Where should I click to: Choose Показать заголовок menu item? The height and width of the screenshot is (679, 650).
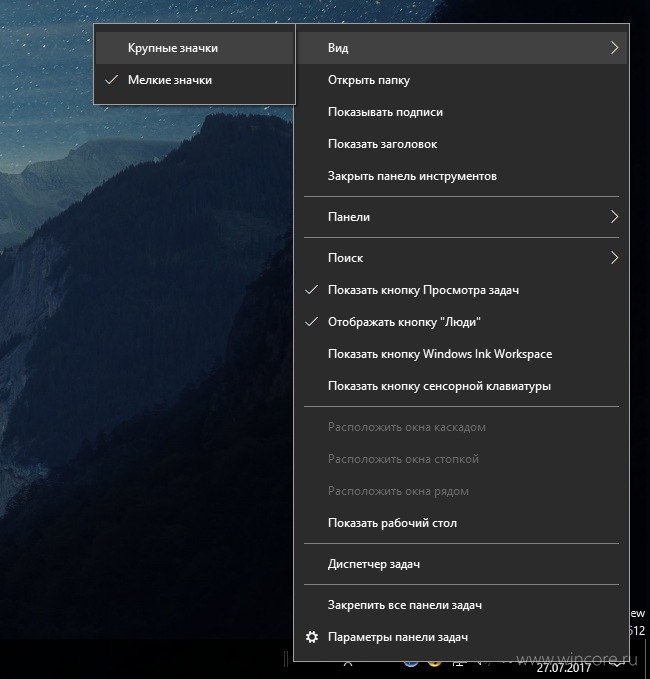(461, 144)
